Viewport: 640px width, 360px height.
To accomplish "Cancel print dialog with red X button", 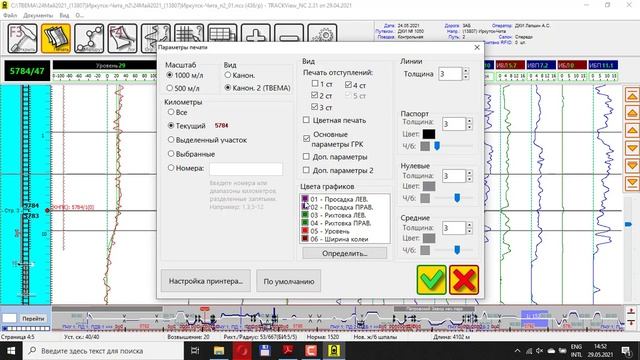I will click(x=464, y=280).
